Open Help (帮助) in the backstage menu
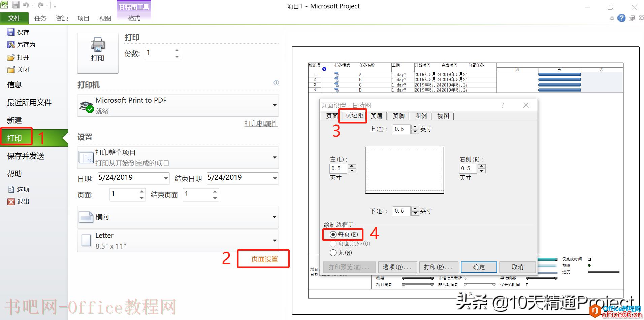Viewport: 644px width, 320px height. [x=14, y=174]
